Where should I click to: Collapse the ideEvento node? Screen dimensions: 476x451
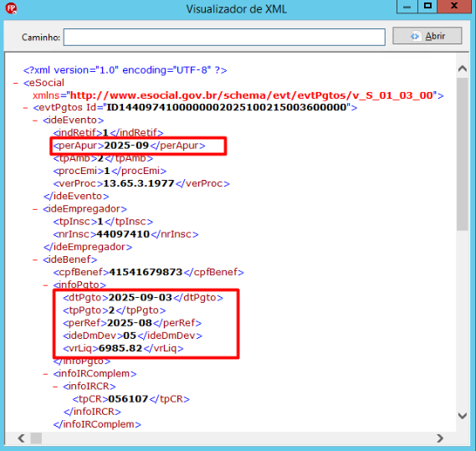click(35, 120)
